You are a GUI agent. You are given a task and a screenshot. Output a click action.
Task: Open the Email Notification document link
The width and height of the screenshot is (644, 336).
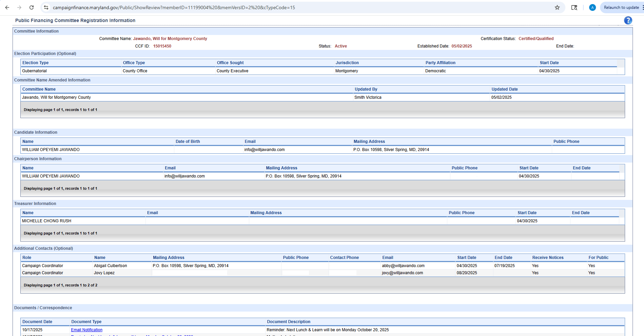pos(86,330)
